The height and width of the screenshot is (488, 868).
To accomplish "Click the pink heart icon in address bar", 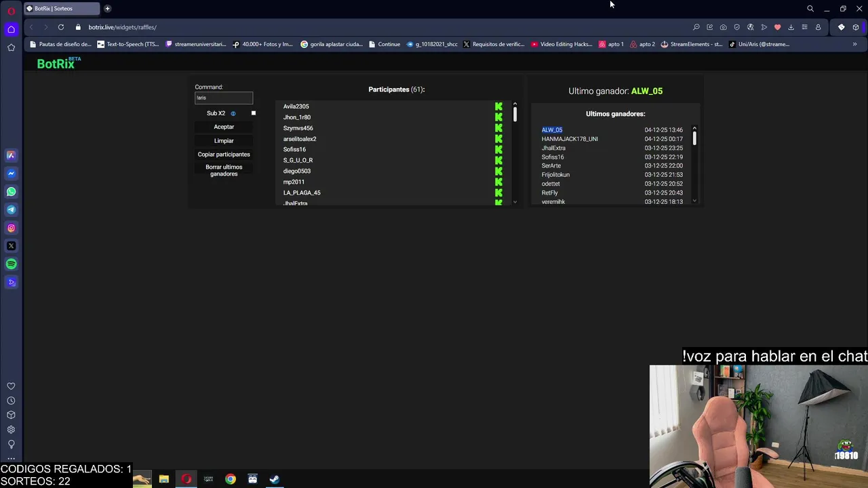I will click(778, 27).
